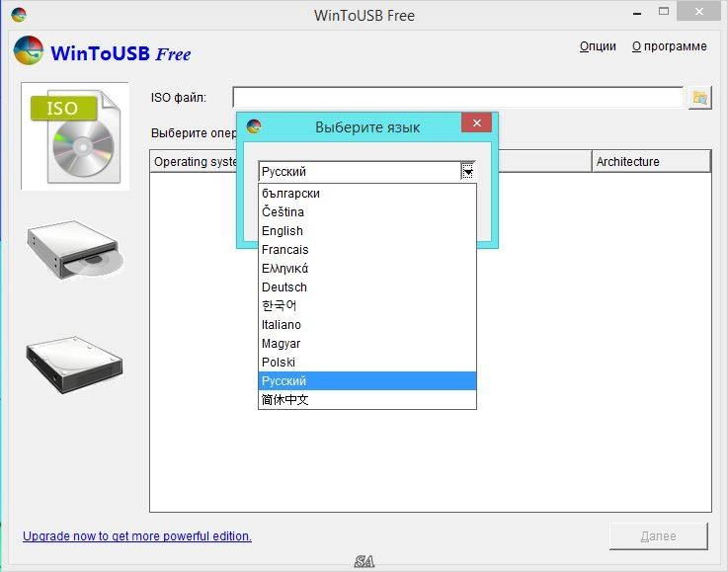Click the app icon in main title bar
This screenshot has width=728, height=572.
(19, 15)
